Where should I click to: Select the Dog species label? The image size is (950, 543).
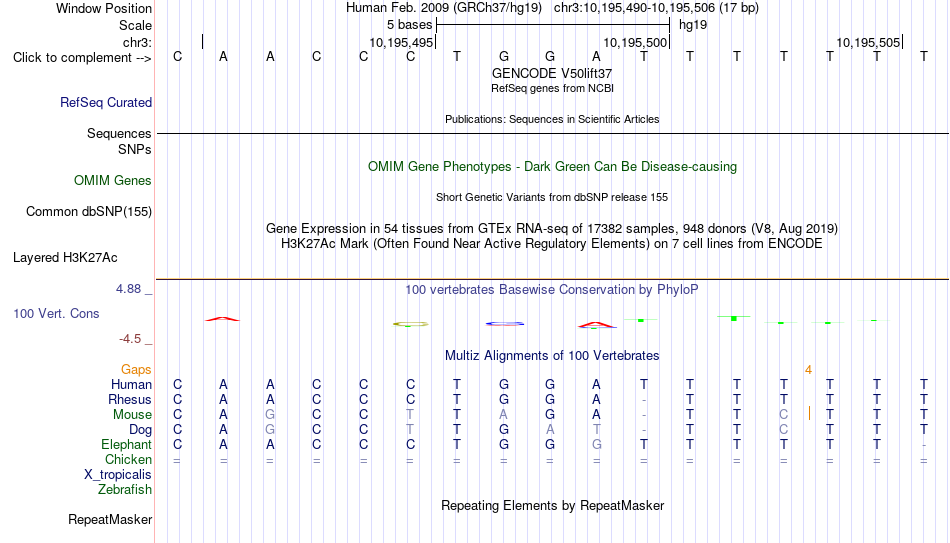coord(140,430)
